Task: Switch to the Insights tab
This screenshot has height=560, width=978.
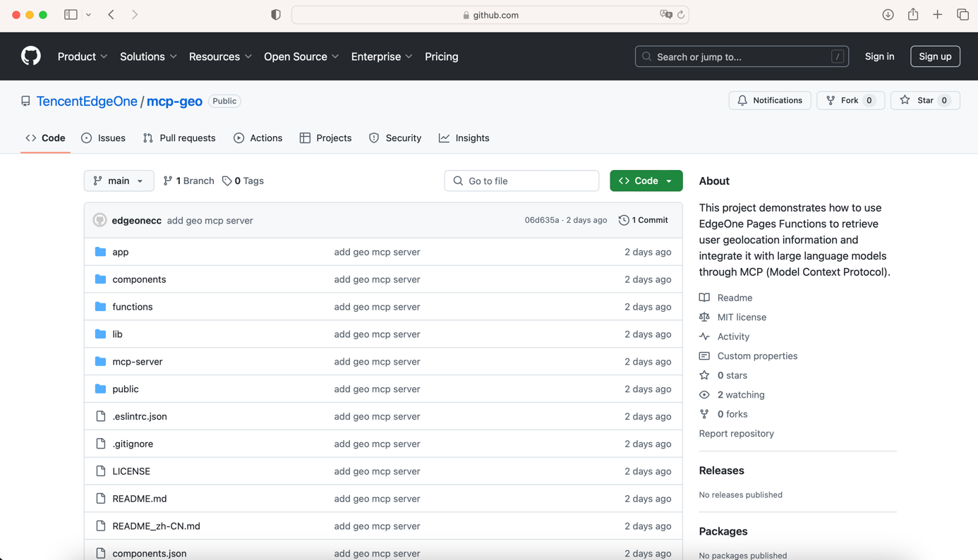Action: [464, 138]
